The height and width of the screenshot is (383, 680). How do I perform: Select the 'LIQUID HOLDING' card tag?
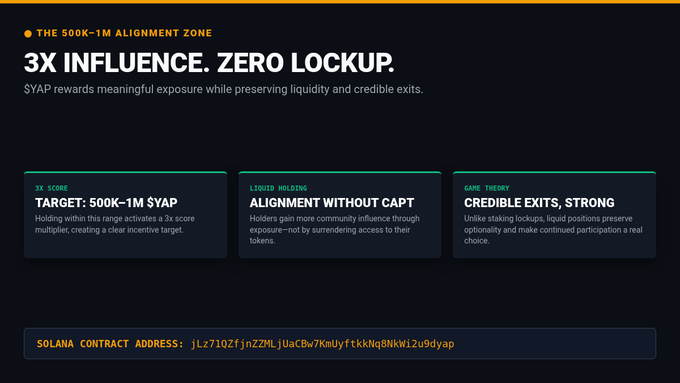[278, 188]
